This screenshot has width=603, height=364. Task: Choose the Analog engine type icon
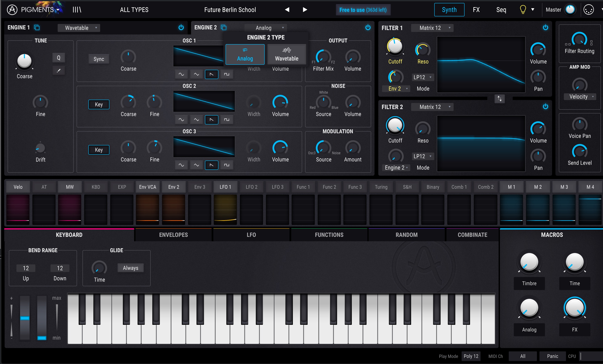245,54
